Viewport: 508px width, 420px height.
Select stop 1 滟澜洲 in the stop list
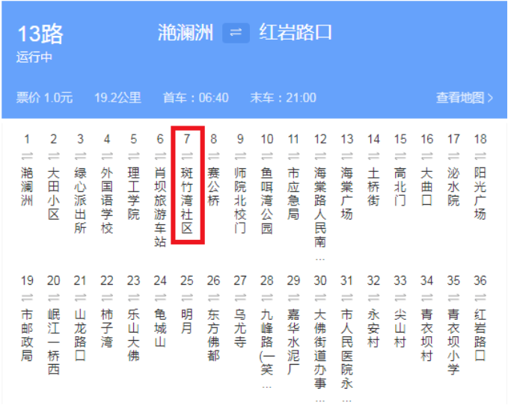tap(27, 187)
